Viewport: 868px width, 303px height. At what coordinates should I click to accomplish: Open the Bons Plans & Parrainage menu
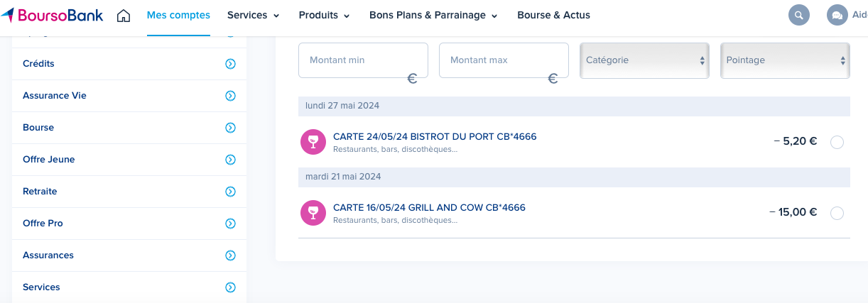pyautogui.click(x=433, y=15)
